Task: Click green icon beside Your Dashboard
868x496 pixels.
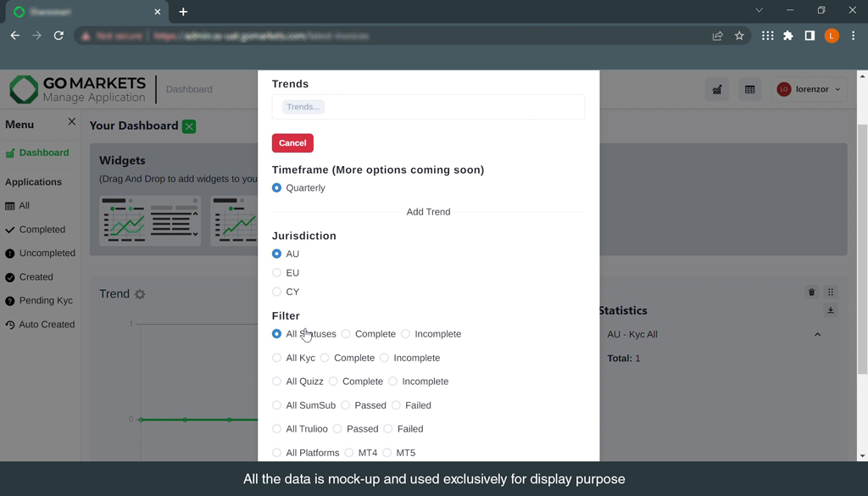Action: 189,126
